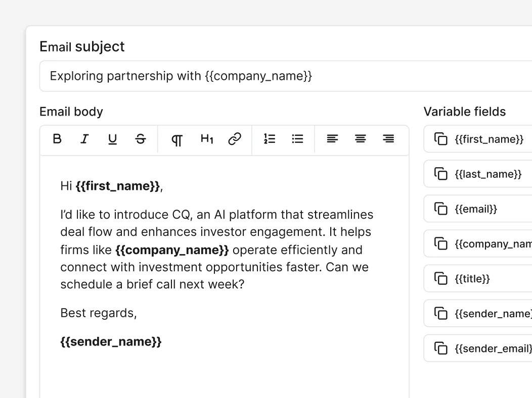
Task: Create a numbered list
Action: pos(270,139)
